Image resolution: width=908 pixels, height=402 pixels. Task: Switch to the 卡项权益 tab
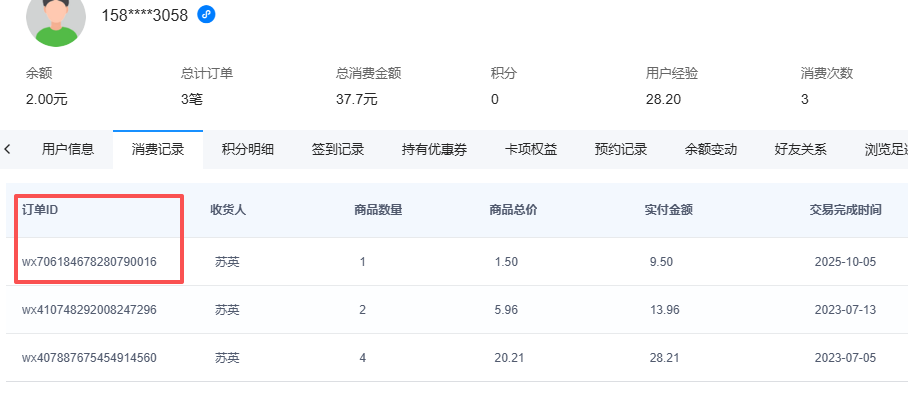(531, 150)
